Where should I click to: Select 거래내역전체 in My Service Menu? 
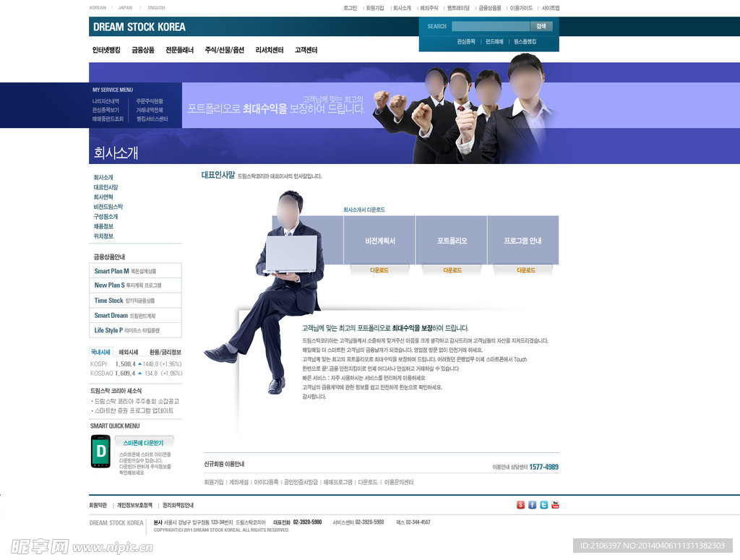click(x=150, y=110)
